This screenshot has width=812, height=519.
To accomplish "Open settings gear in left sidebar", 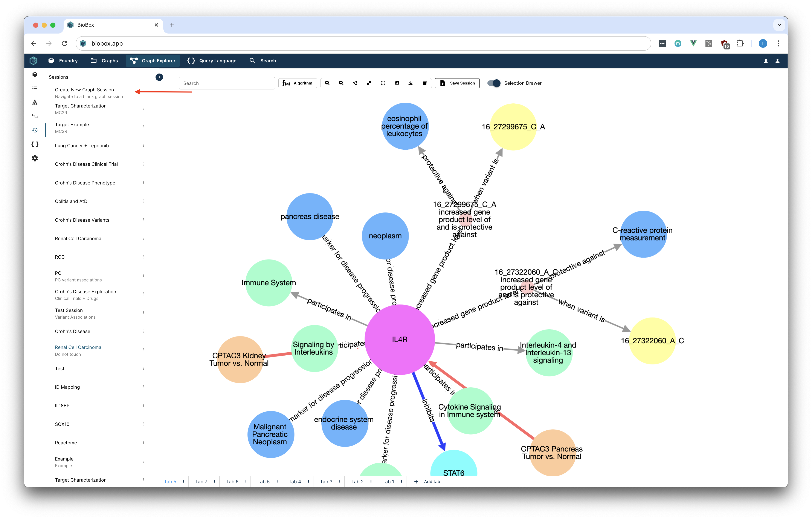I will click(35, 158).
